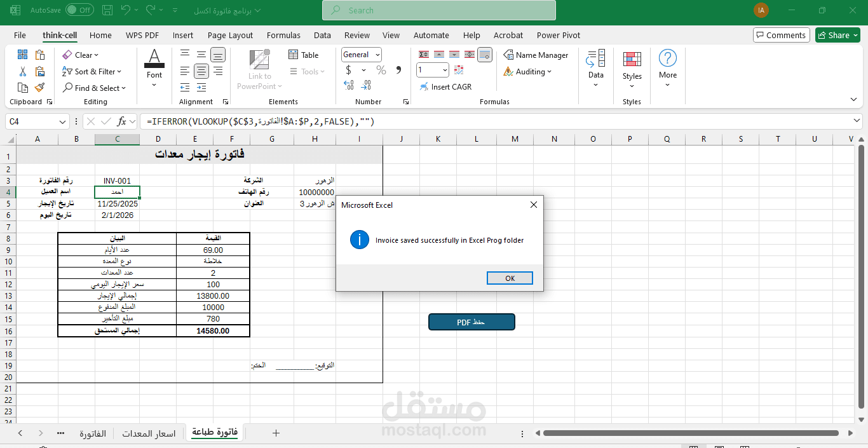This screenshot has width=868, height=448.
Task: Click the Copy icon in Clipboard
Action: (23, 88)
